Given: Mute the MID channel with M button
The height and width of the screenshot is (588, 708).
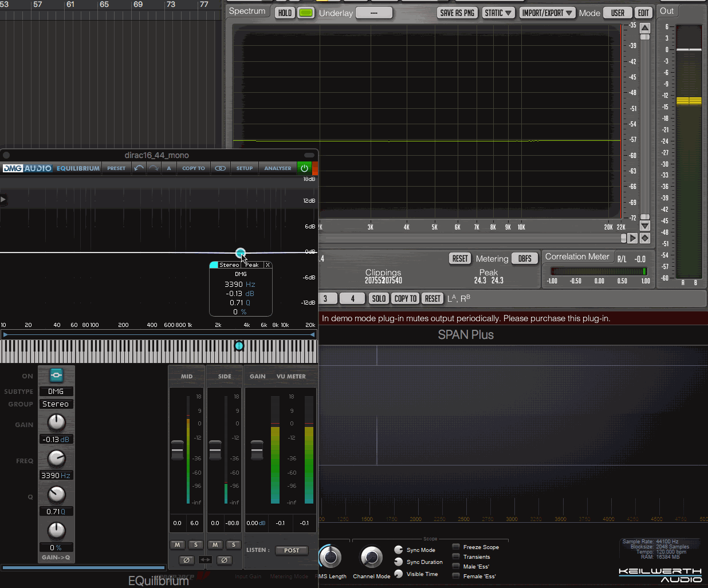Looking at the screenshot, I should [x=178, y=544].
